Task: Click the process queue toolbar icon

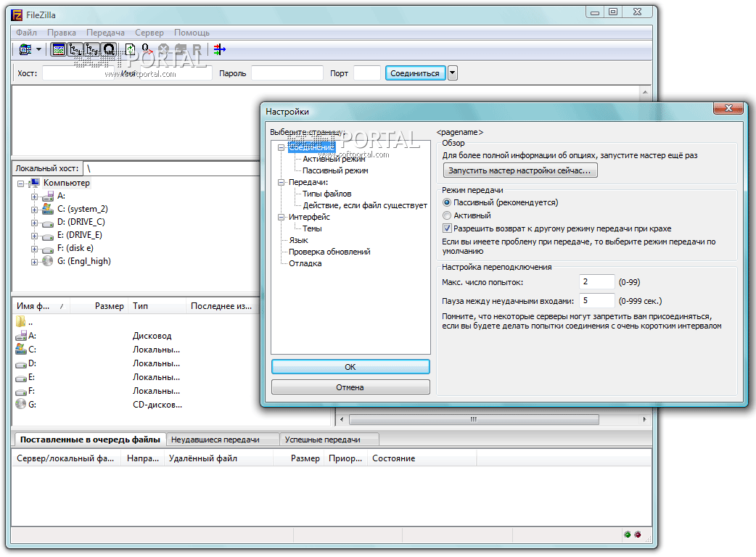Action: tap(147, 49)
